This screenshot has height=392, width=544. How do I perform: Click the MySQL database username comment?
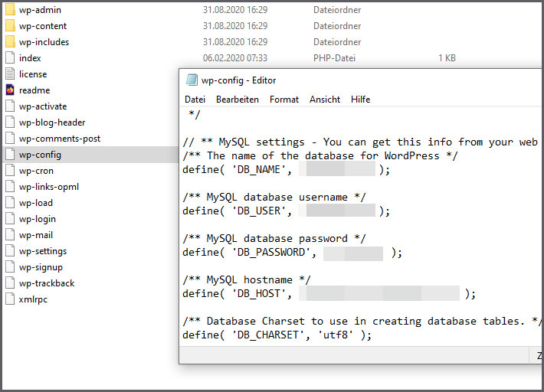[274, 198]
